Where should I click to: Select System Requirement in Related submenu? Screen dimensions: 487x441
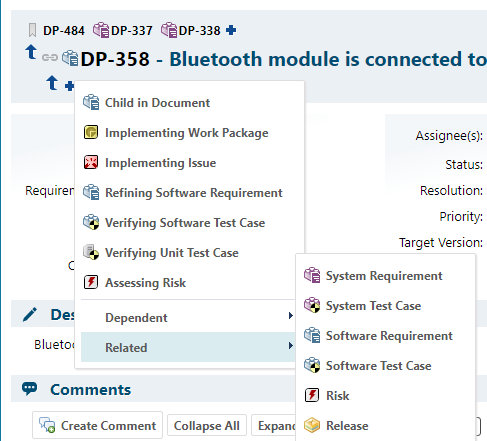point(385,276)
